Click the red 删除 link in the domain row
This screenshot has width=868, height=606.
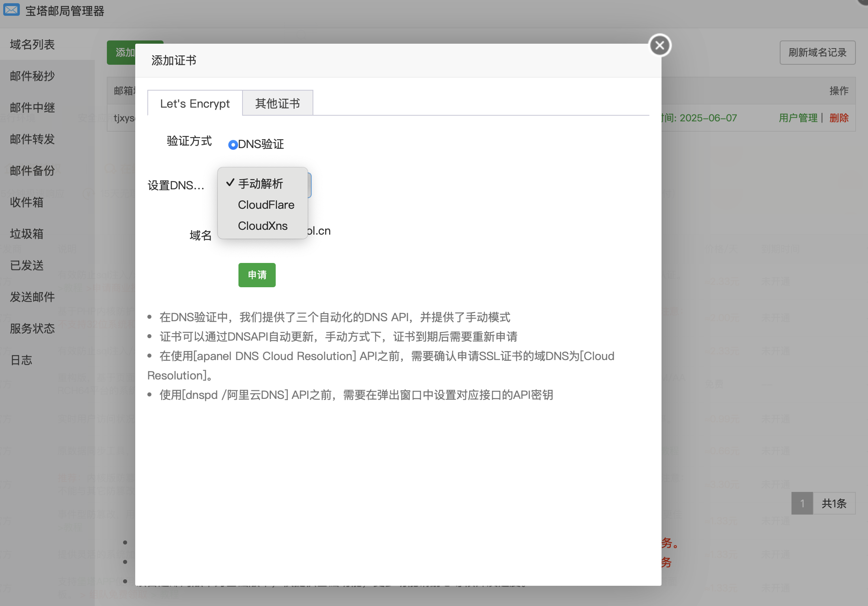click(x=839, y=118)
